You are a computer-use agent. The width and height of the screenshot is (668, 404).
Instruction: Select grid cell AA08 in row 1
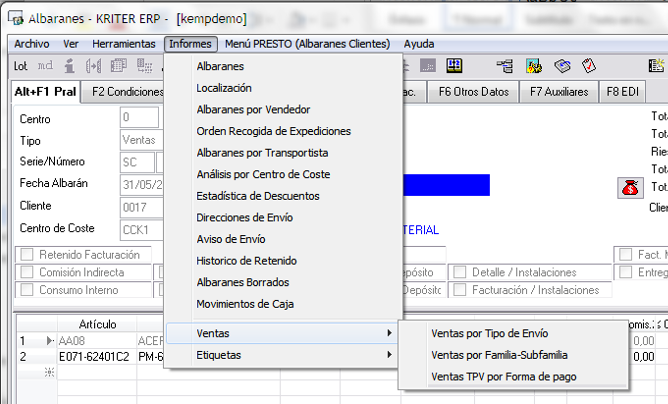coord(97,341)
